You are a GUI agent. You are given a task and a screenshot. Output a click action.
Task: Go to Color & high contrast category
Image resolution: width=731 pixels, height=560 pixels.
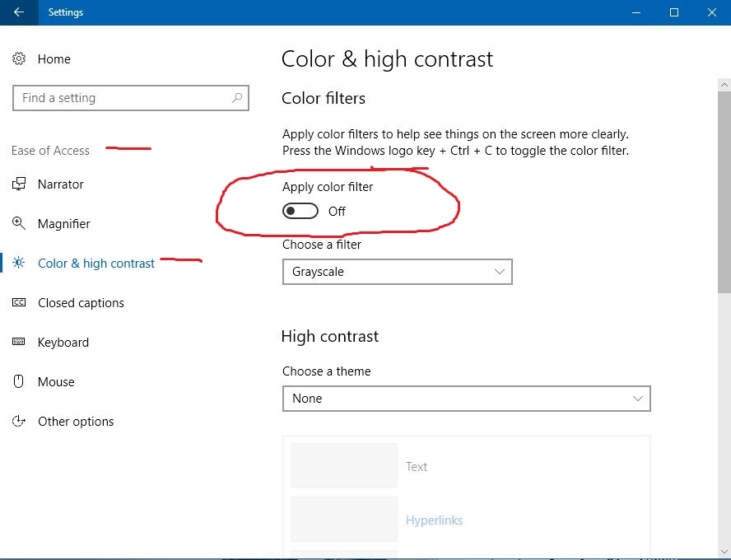96,263
